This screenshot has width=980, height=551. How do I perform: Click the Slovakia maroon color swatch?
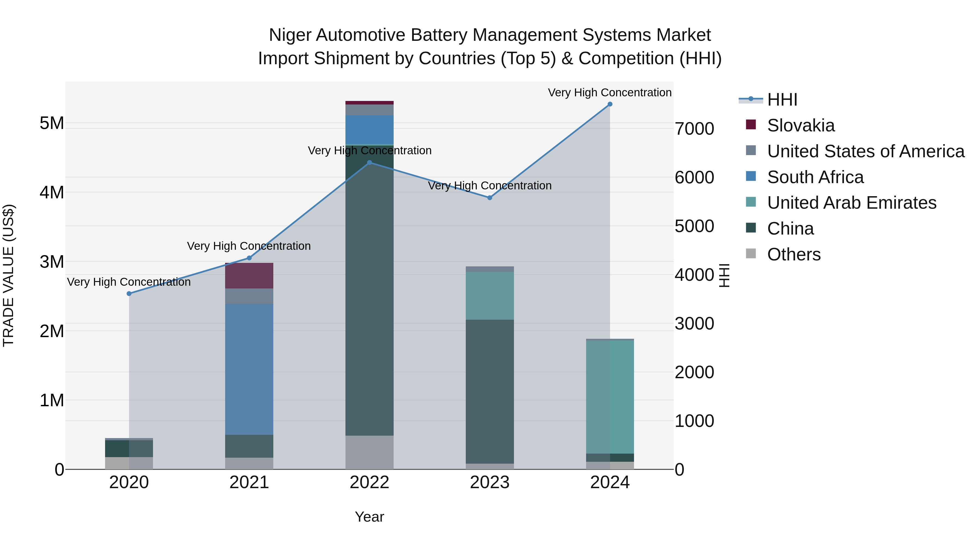click(x=751, y=124)
